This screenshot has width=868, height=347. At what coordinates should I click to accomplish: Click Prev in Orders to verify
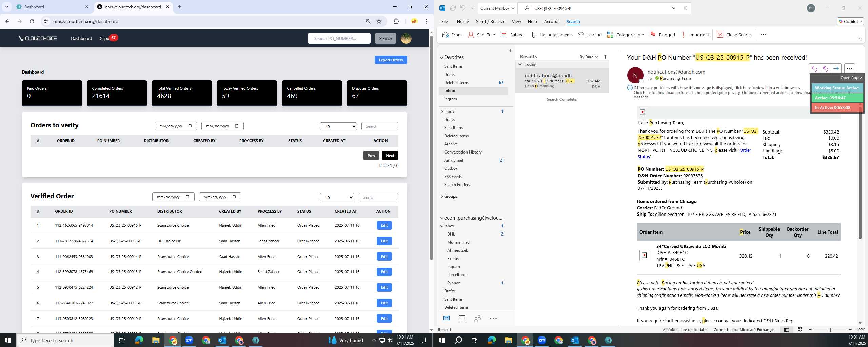point(371,156)
